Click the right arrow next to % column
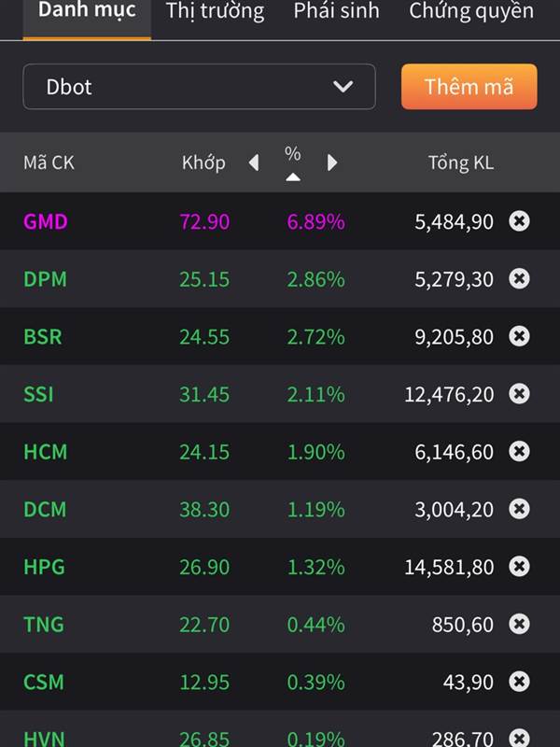The image size is (560, 747). (x=332, y=162)
